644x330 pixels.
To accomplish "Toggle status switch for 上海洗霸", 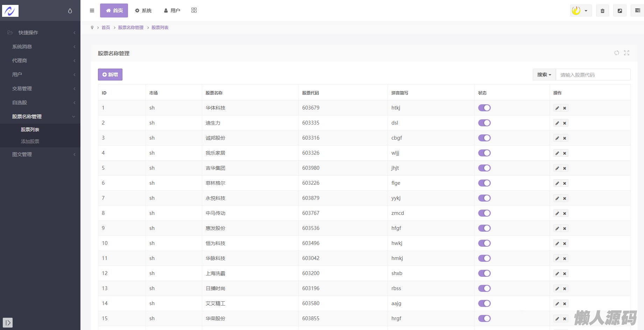I will (x=484, y=273).
